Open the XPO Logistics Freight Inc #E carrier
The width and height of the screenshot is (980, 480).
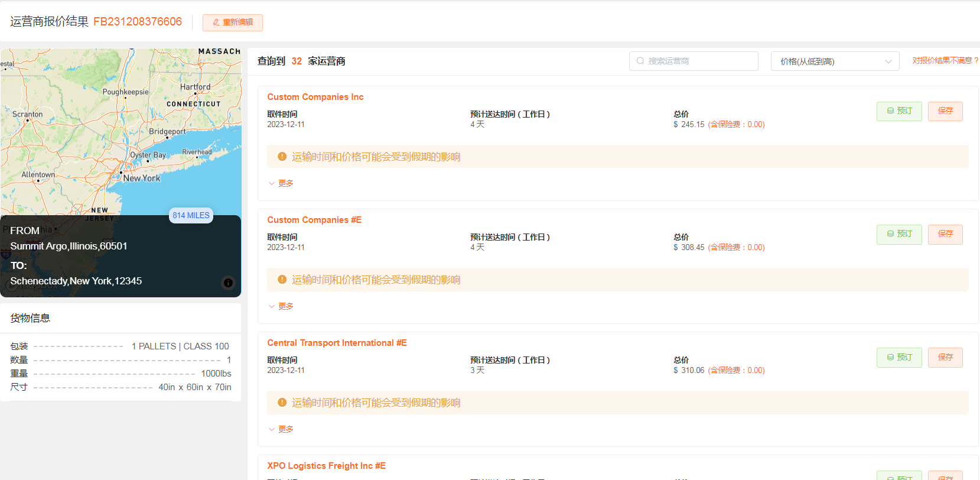326,466
